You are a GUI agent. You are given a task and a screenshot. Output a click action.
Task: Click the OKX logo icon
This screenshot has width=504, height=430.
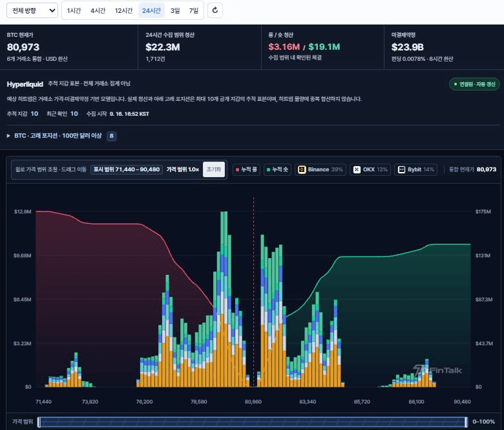click(x=357, y=169)
